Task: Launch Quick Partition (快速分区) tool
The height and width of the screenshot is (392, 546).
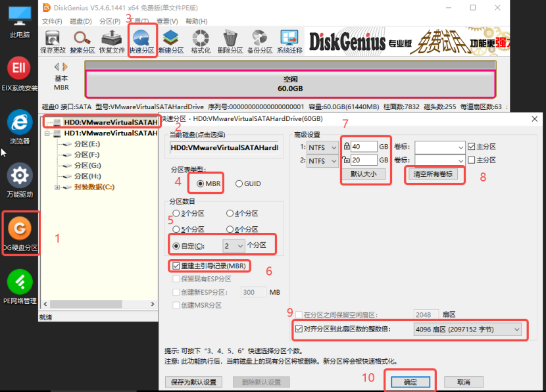Action: [141, 42]
